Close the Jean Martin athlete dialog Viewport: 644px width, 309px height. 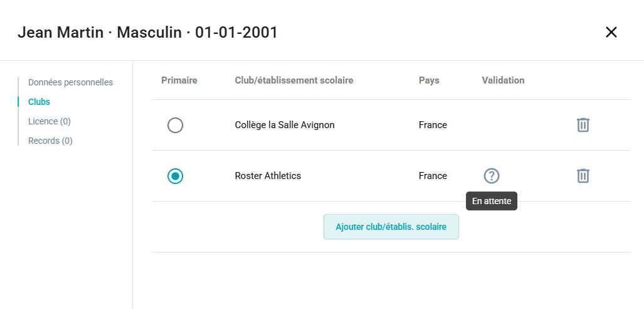click(x=611, y=32)
